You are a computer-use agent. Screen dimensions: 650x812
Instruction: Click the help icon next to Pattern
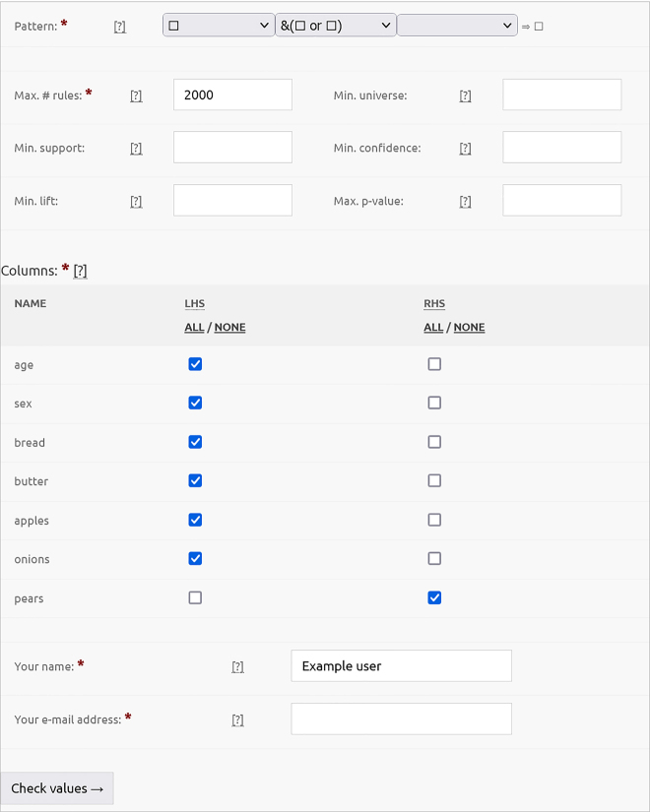click(x=119, y=27)
